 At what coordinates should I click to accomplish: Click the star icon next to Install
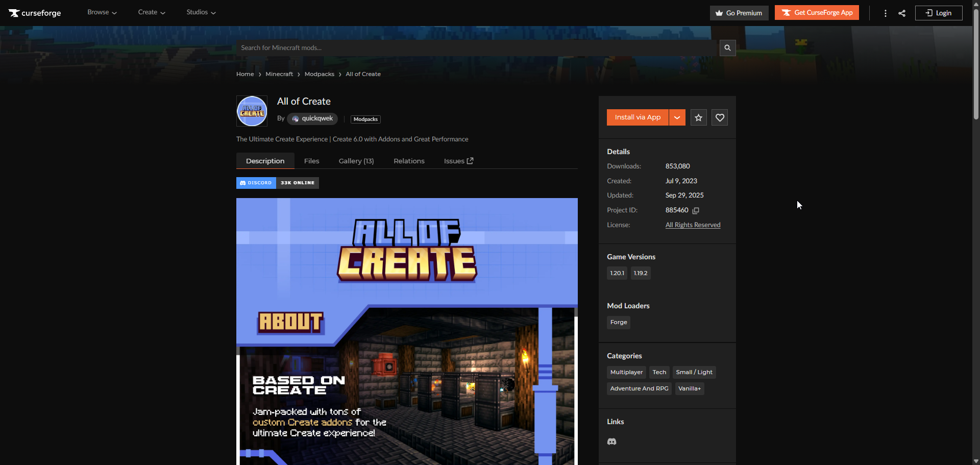pos(698,118)
